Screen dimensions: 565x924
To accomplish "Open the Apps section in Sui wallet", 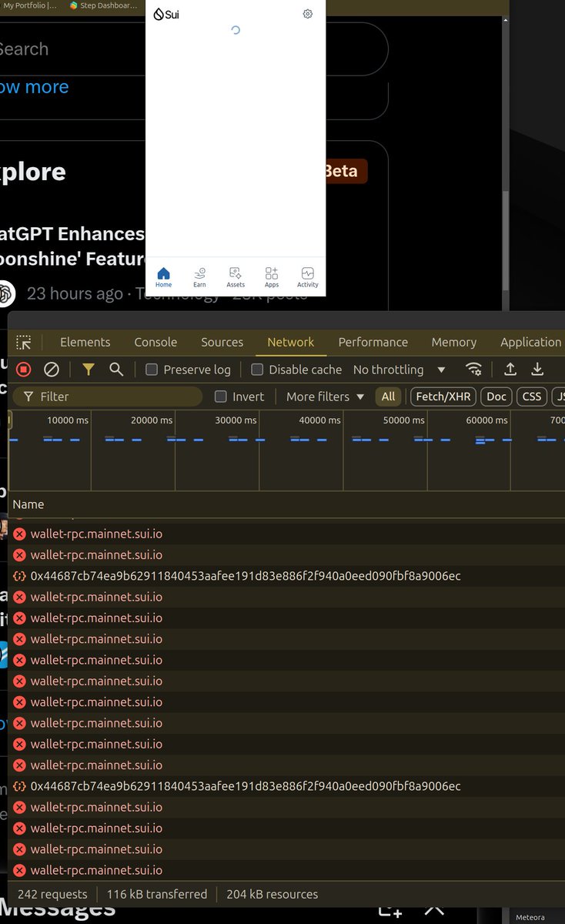I will pos(272,277).
